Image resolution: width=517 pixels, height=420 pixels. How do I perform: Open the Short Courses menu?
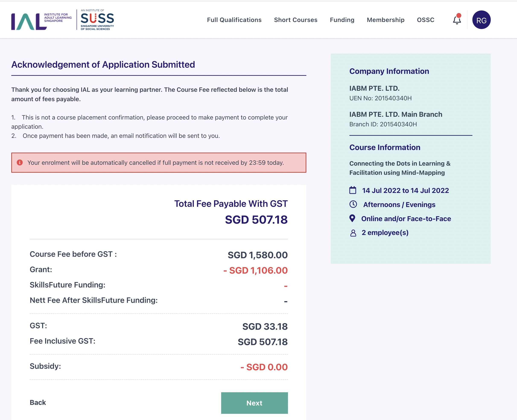pyautogui.click(x=295, y=20)
